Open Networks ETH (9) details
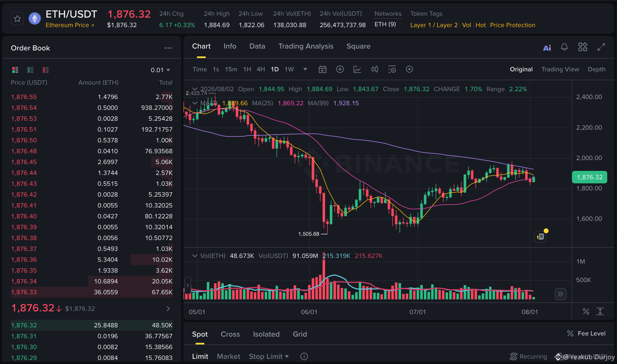 (x=385, y=24)
